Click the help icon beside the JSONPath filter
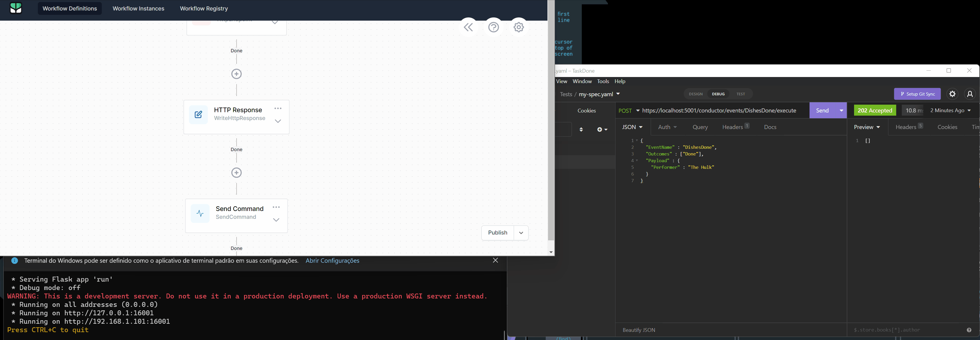The height and width of the screenshot is (340, 980). point(969,330)
